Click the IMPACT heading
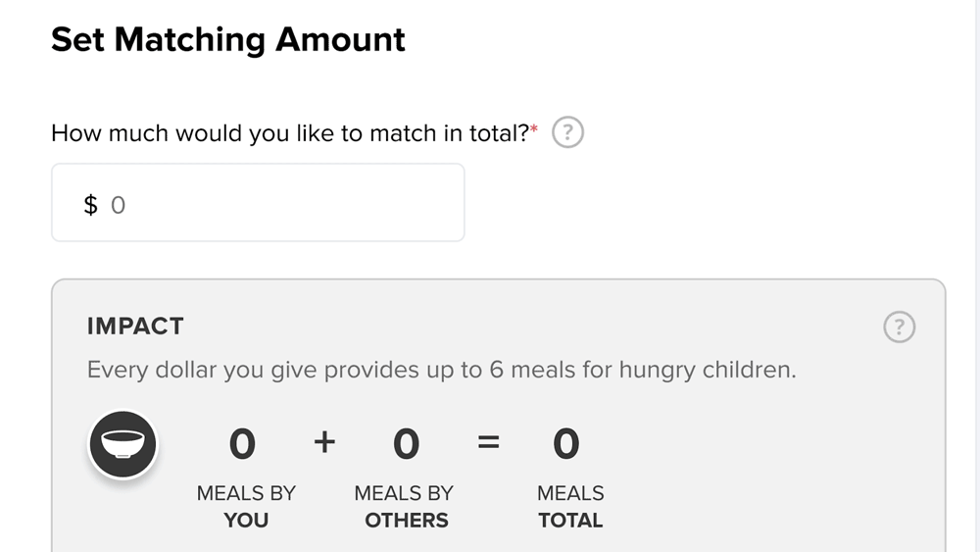Viewport: 980px width, 552px height. pos(135,326)
